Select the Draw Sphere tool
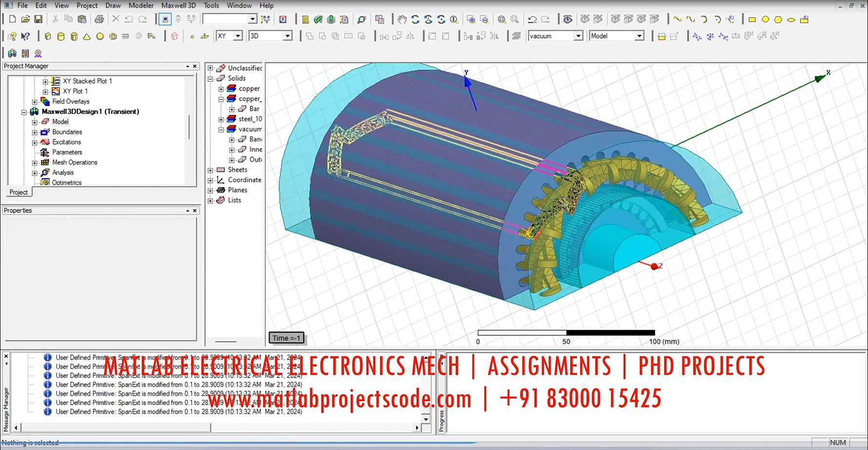The width and height of the screenshot is (868, 450). (99, 36)
